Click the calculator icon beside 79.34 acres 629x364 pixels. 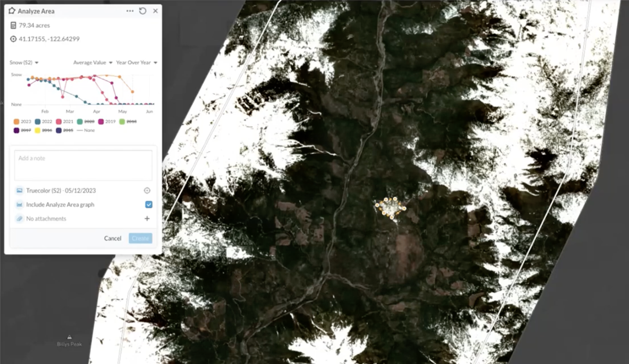pyautogui.click(x=13, y=25)
